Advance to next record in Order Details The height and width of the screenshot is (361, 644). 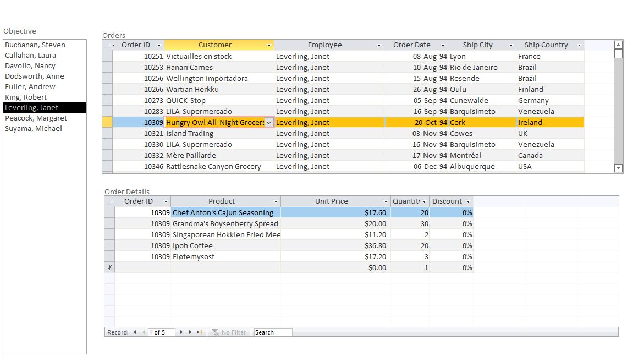point(182,332)
